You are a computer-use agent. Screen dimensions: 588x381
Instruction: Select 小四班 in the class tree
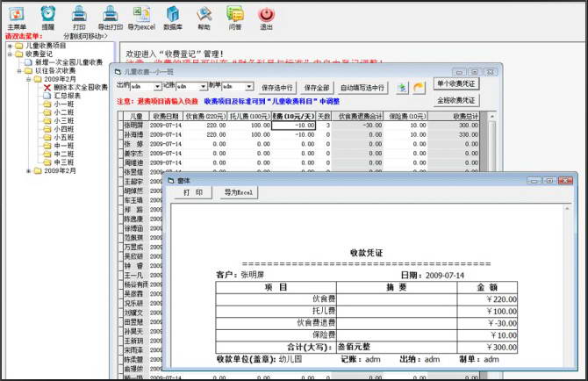[x=64, y=129]
